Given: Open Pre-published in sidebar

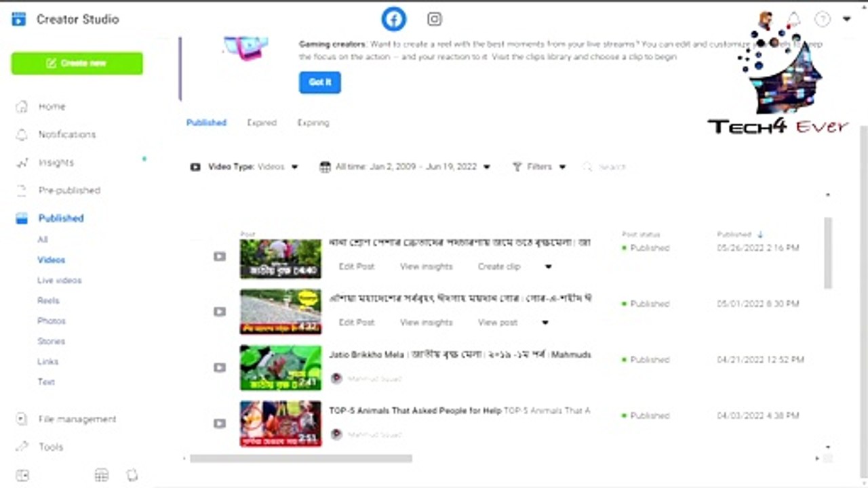Looking at the screenshot, I should [x=69, y=190].
